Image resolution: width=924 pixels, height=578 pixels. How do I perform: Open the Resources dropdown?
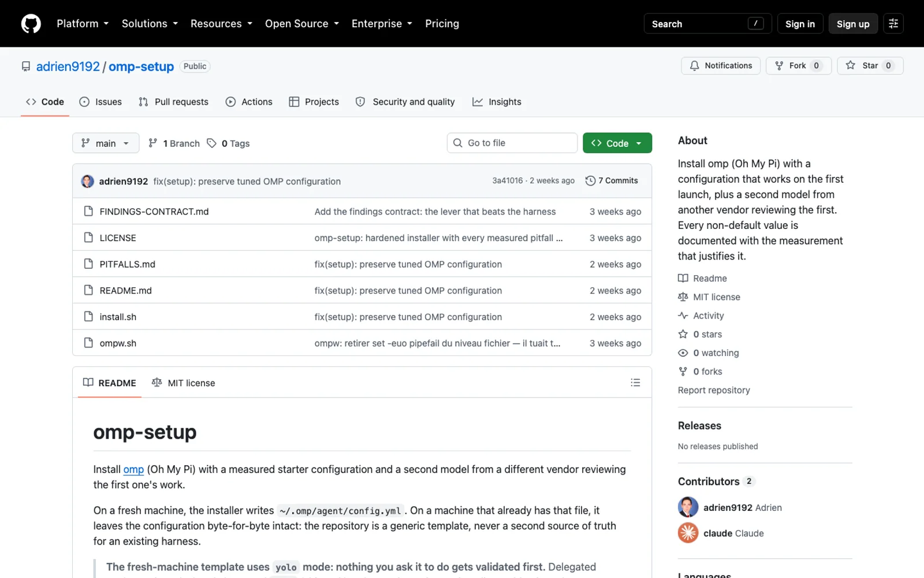[x=221, y=24]
